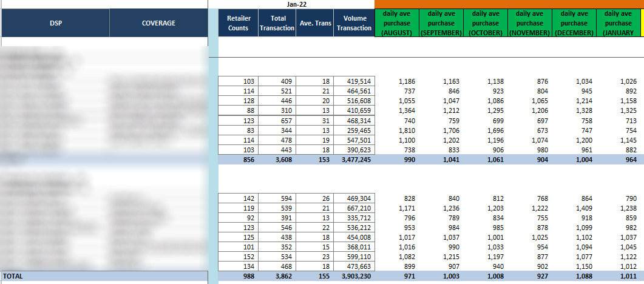Select daily ave purchase (OCTOBER) header
The width and height of the screenshot is (644, 284).
point(486,23)
